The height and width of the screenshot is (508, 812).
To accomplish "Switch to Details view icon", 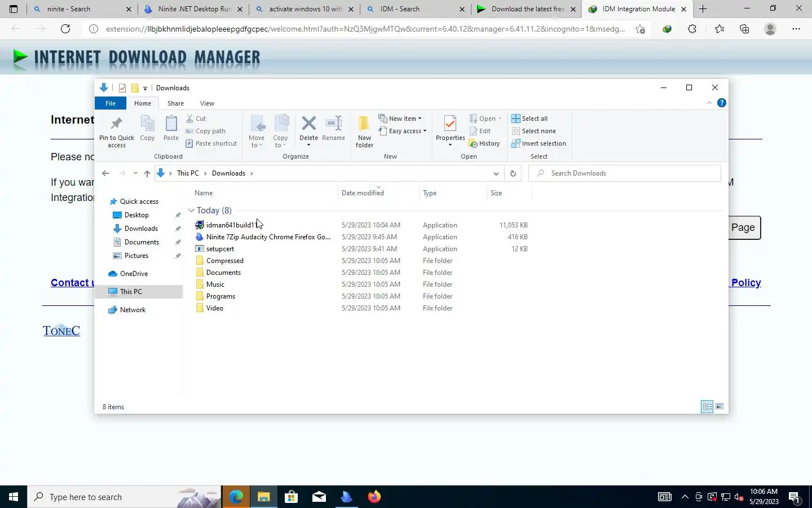I will (707, 406).
